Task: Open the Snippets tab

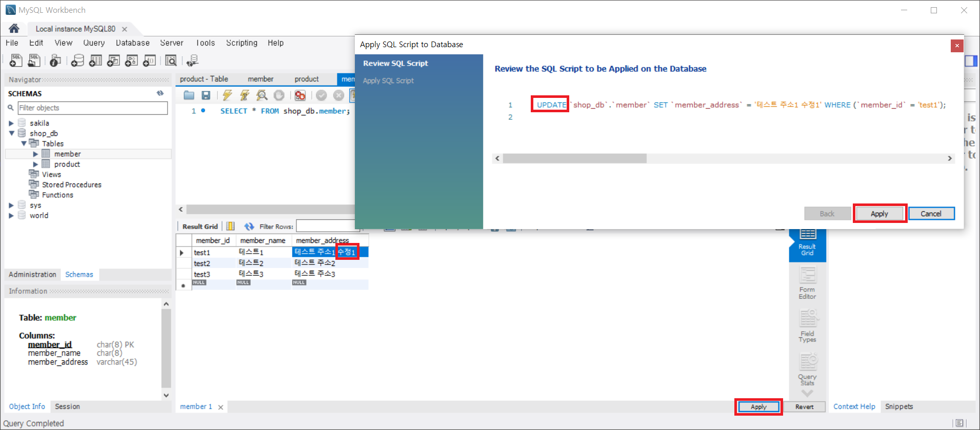Action: (898, 406)
